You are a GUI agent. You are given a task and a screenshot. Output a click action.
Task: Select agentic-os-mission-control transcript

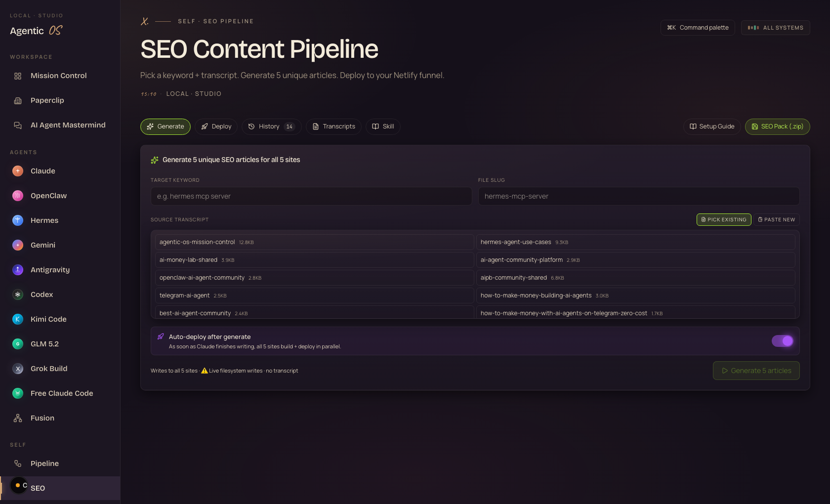click(x=314, y=242)
